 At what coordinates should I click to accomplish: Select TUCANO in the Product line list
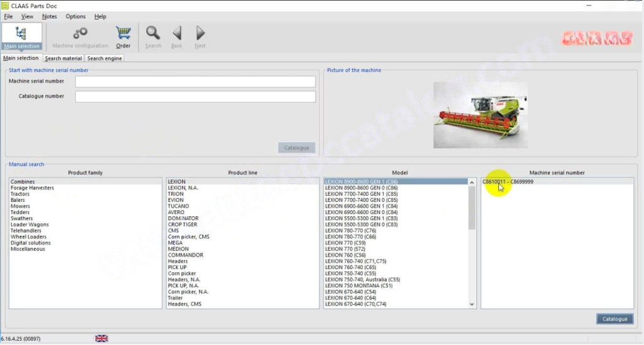click(178, 206)
